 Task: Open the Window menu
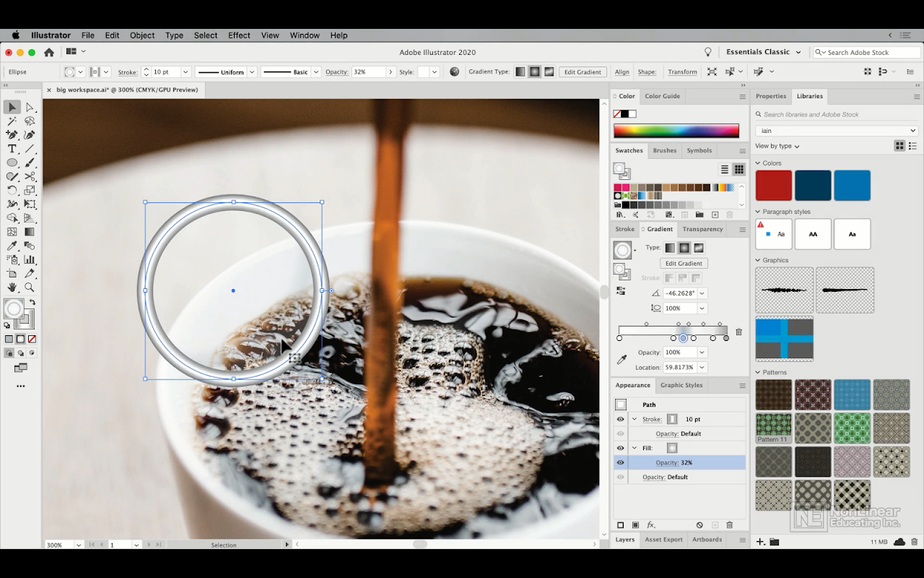pyautogui.click(x=305, y=35)
